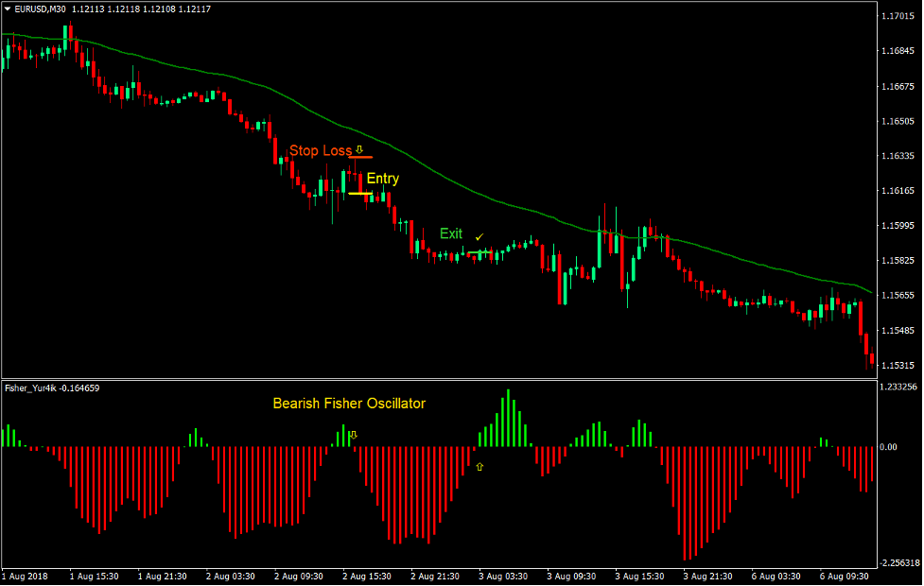Screen dimensions: 924x586
Task: Select the Stop Loss up-arrow marker
Action: [x=358, y=149]
